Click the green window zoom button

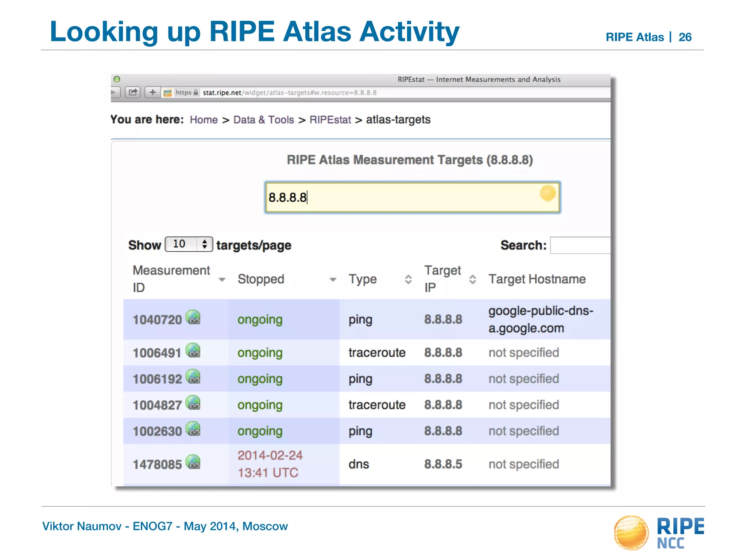(117, 79)
